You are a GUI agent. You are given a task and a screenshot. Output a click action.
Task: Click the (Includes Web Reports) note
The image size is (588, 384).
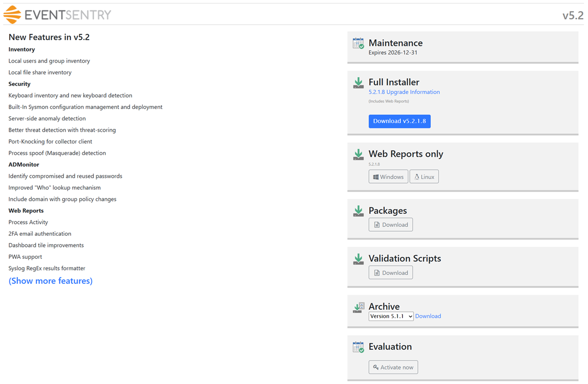[389, 101]
